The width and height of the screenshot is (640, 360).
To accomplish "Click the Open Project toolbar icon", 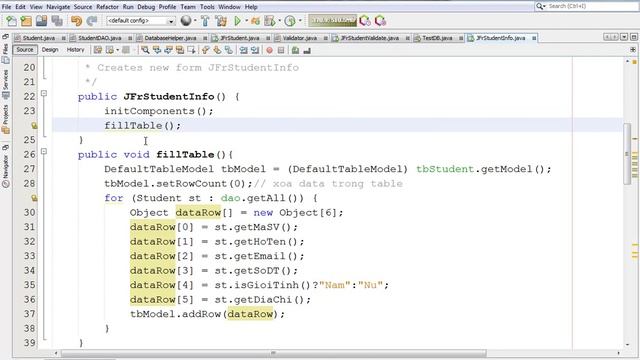I will pos(41,21).
